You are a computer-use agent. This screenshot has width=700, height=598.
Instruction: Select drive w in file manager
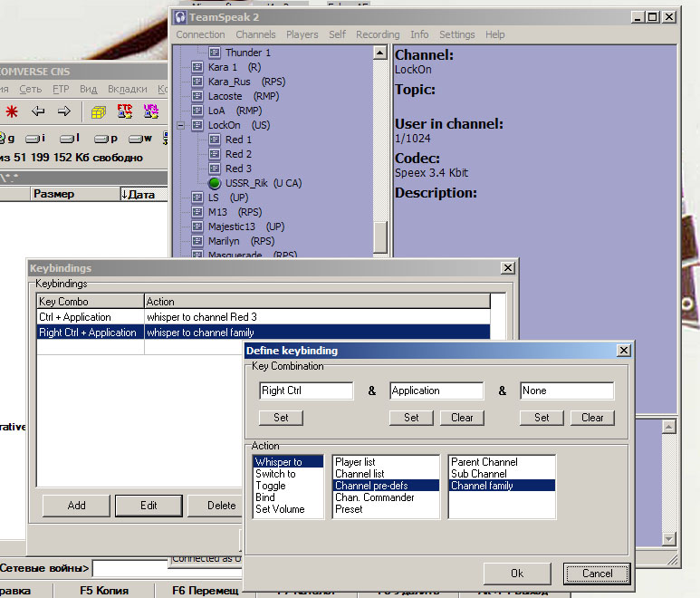pyautogui.click(x=140, y=139)
